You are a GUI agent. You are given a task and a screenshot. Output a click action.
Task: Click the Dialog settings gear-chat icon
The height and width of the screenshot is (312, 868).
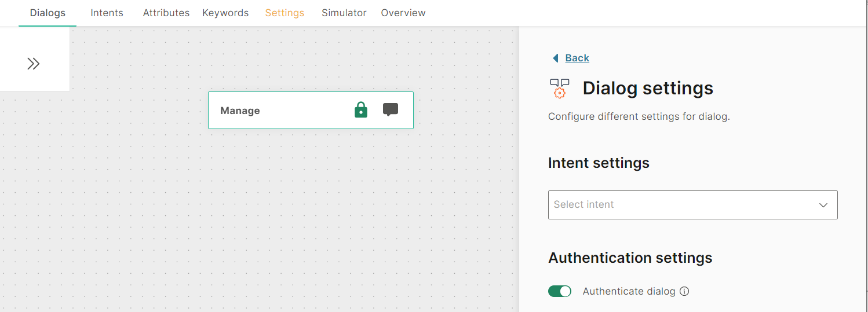pyautogui.click(x=560, y=88)
